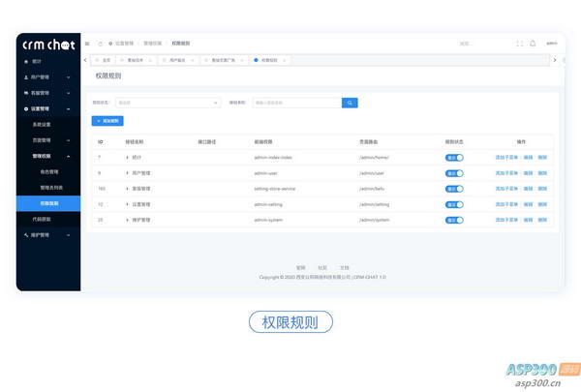Expand the 用户管理 row in the rules table
This screenshot has width=581, height=392.
[127, 173]
